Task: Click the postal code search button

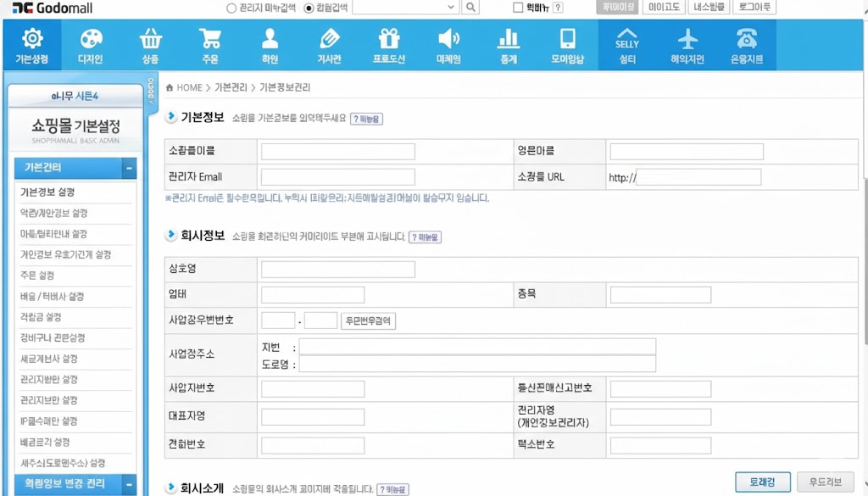Action: [x=368, y=321]
